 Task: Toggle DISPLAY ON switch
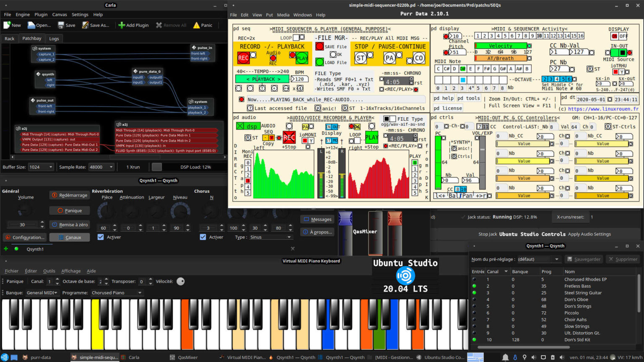point(615,36)
